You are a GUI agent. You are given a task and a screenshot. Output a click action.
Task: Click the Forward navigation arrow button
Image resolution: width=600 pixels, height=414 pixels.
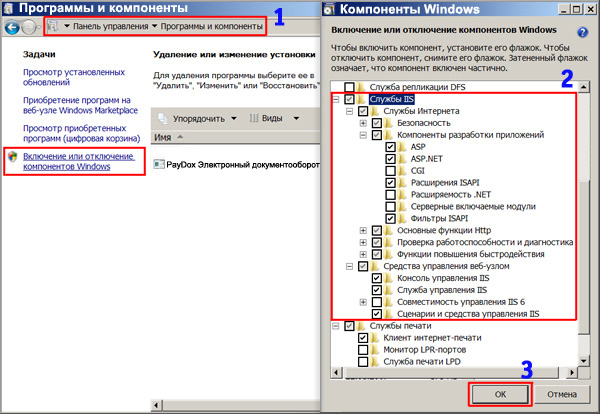coord(31,26)
